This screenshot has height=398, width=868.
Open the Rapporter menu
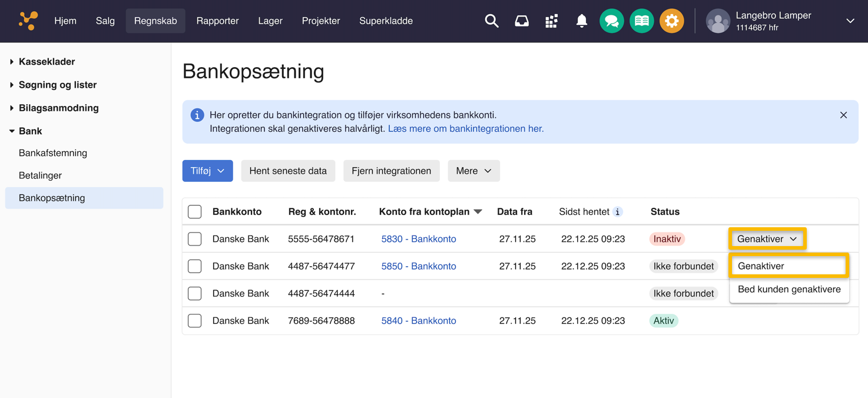click(217, 21)
